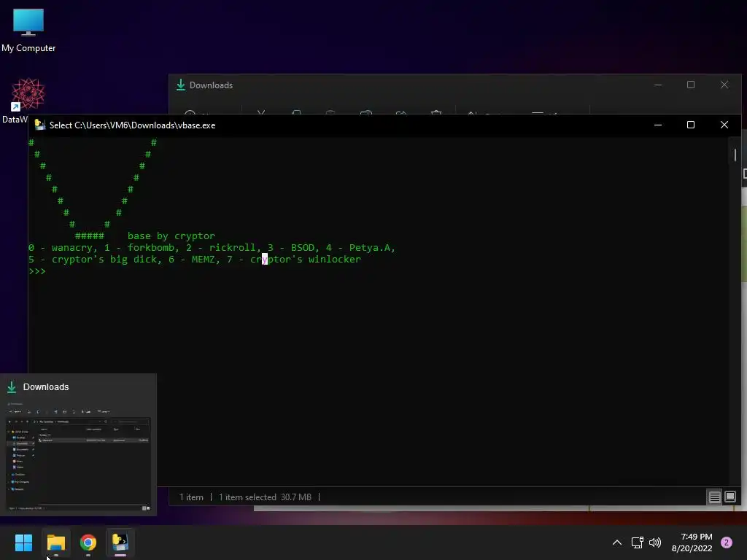The width and height of the screenshot is (747, 560).
Task: Maximize the vbase.exe console window
Action: 691,125
